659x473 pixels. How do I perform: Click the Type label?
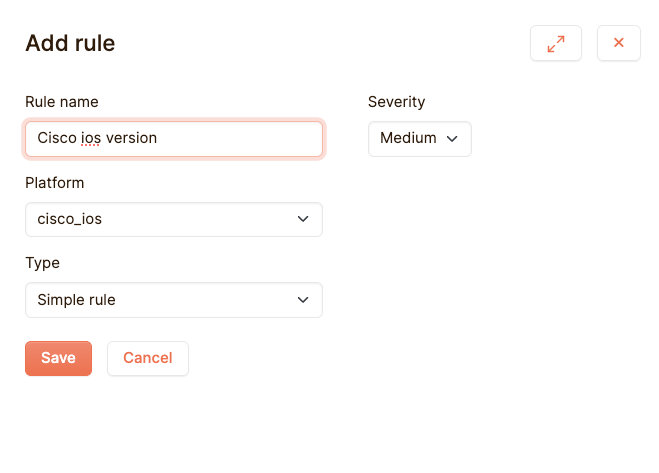[x=42, y=263]
